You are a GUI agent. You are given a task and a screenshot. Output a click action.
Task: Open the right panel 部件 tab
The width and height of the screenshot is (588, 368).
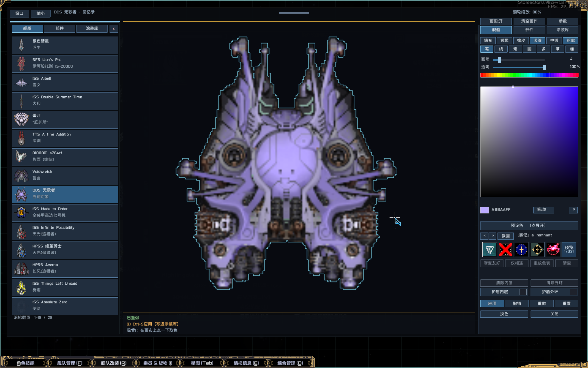(x=529, y=30)
